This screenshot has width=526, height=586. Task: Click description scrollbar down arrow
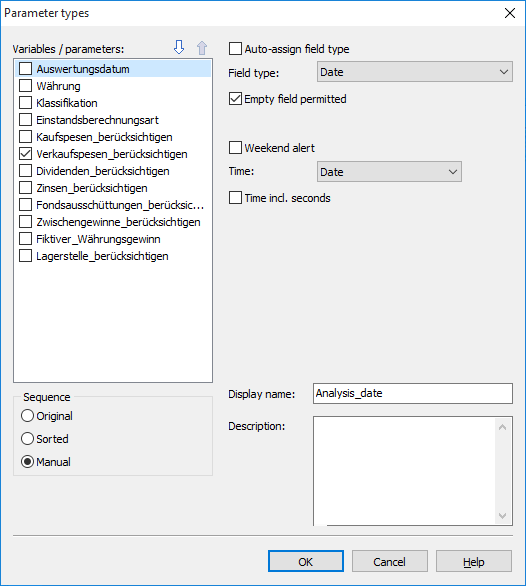point(502,516)
